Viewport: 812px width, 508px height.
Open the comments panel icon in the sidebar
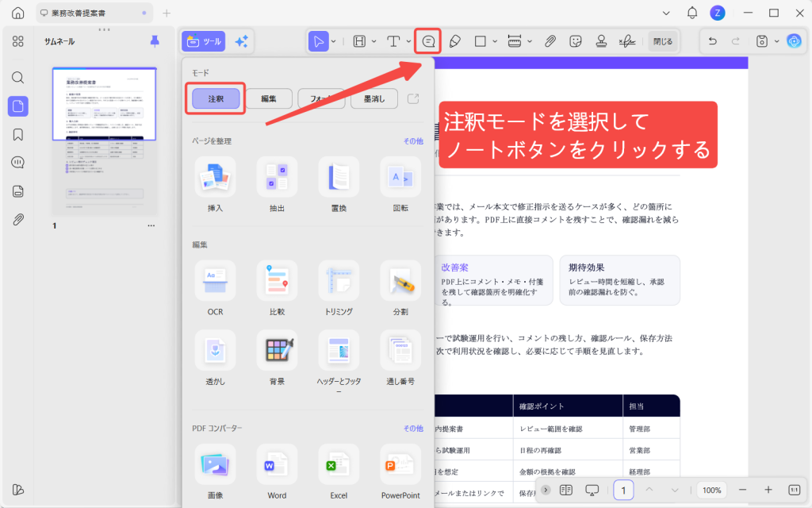click(x=17, y=163)
